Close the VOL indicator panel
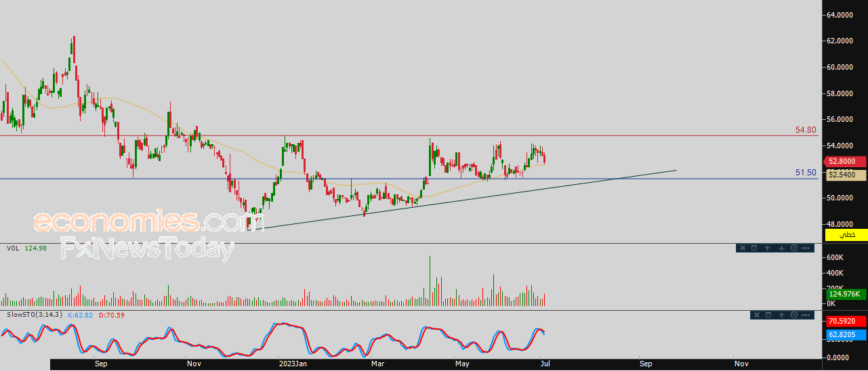The width and height of the screenshot is (868, 371). pyautogui.click(x=743, y=248)
